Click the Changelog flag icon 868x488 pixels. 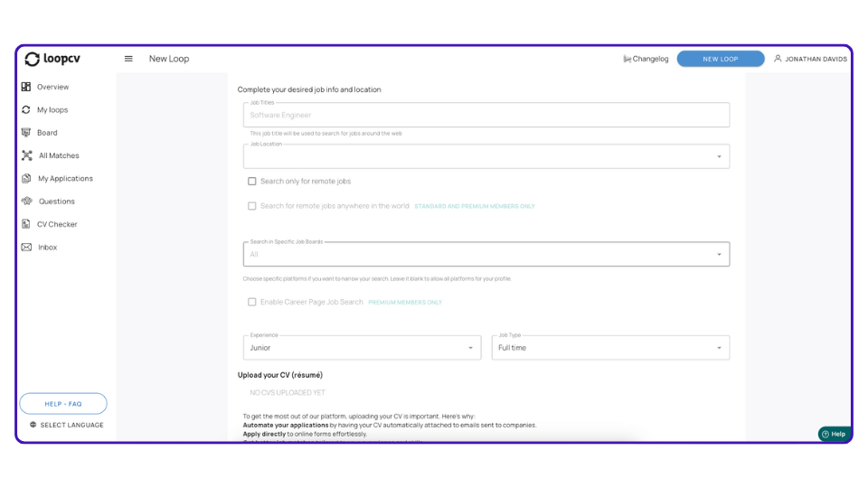pyautogui.click(x=627, y=60)
